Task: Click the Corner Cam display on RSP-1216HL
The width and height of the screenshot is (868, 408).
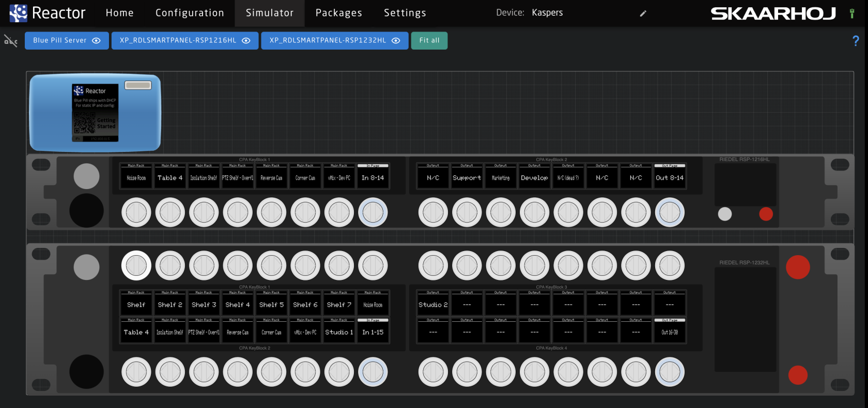Action: coord(305,177)
